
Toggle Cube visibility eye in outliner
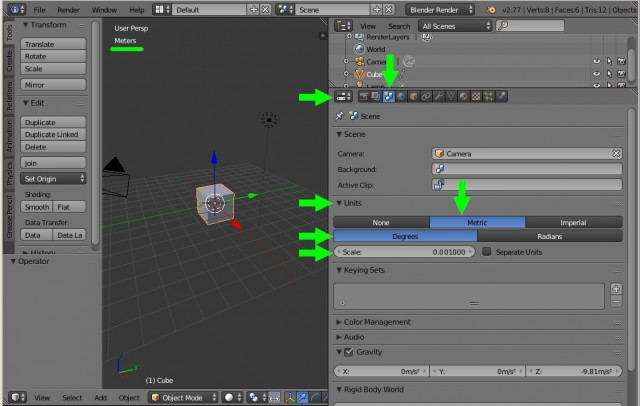tap(597, 74)
